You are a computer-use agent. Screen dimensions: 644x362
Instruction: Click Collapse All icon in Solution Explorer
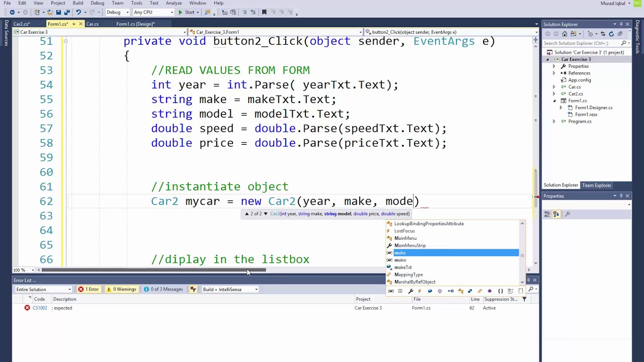[x=620, y=34]
